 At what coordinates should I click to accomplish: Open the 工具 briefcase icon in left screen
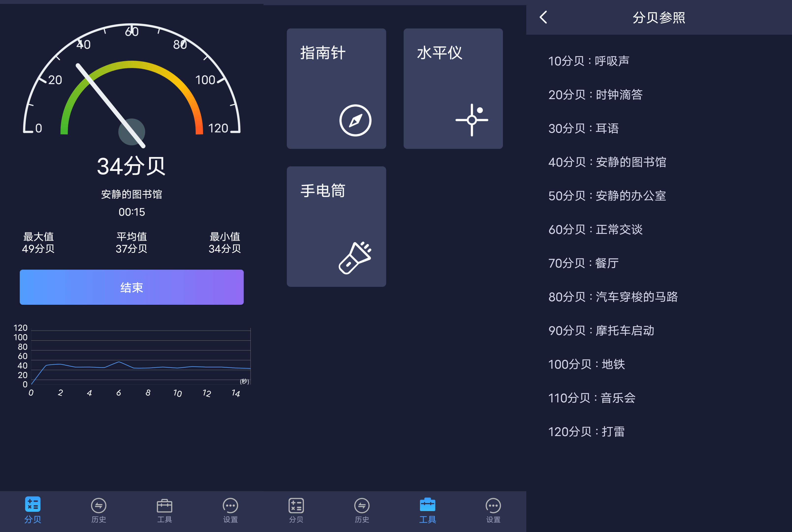pos(165,505)
